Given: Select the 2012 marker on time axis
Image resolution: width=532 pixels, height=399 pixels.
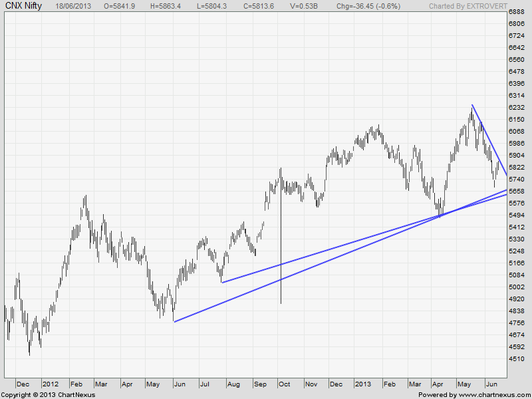Looking at the screenshot, I should [51, 384].
